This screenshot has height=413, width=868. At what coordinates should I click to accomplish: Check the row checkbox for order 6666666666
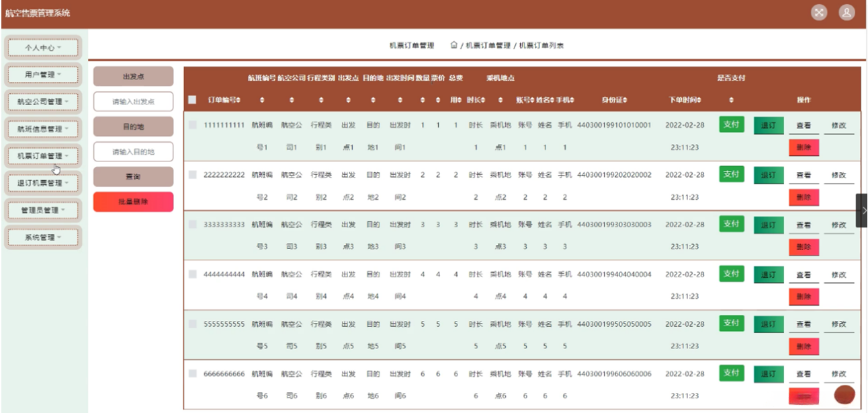[193, 374]
